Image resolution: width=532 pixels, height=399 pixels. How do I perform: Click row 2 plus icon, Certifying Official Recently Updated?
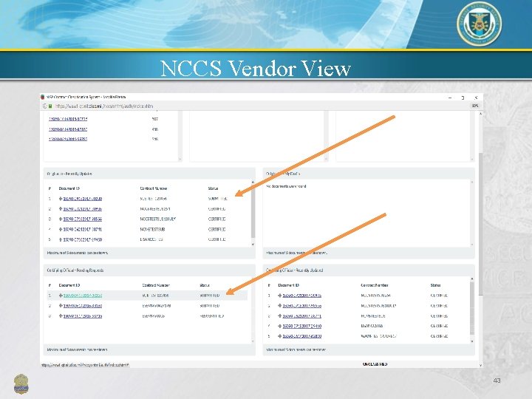pyautogui.click(x=280, y=306)
